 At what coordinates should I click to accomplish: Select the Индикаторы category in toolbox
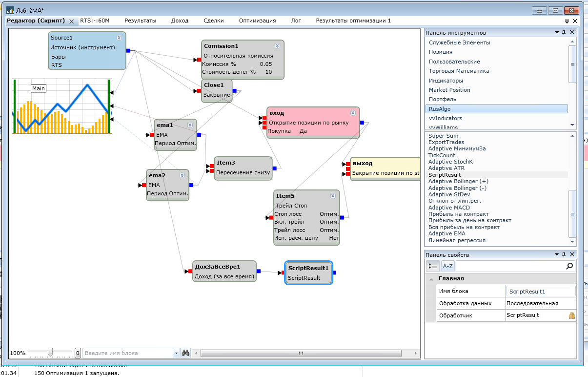[x=446, y=81]
